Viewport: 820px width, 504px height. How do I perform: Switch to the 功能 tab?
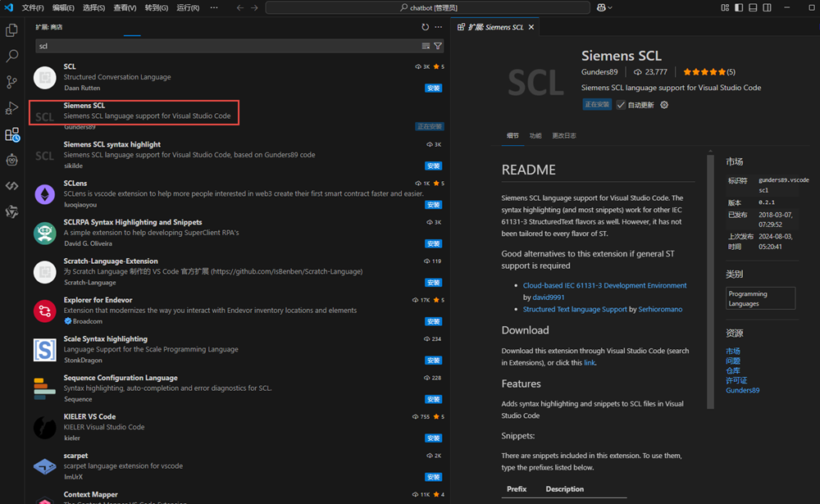[x=535, y=135]
